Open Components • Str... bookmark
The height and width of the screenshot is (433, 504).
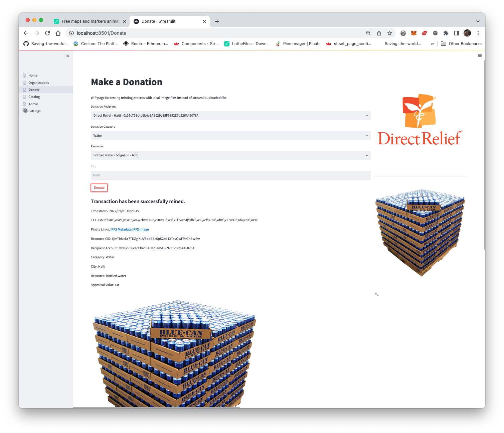[x=196, y=44]
